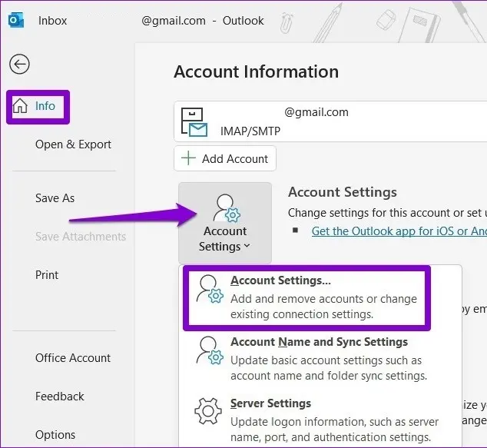The image size is (487, 448).
Task: Choose Account Name and Sync Settings
Action: [x=319, y=342]
